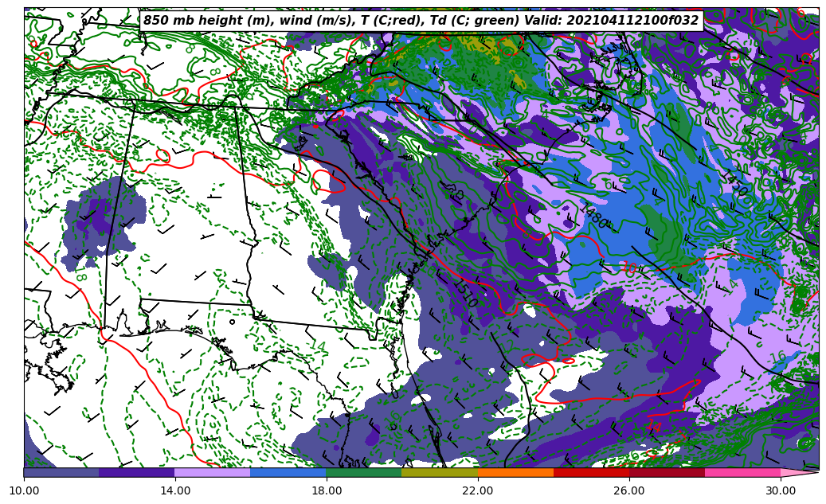Click the 10.00 colorbar tick label
Screen dimensions: 826x504
[24, 490]
